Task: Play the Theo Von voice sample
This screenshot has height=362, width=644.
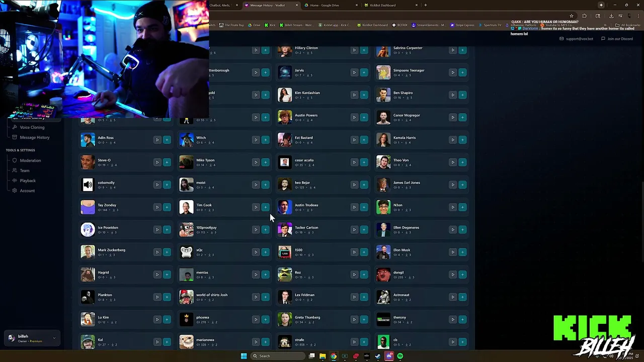Action: [x=453, y=162]
